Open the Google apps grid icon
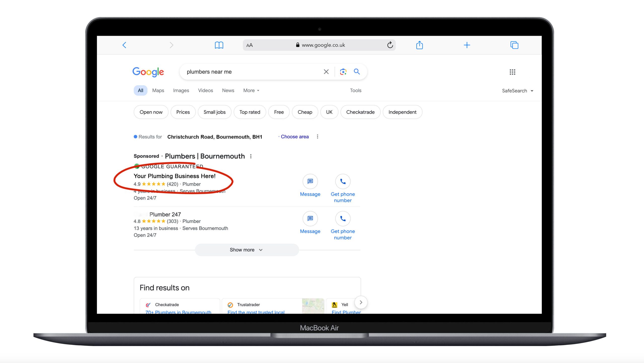This screenshot has width=644, height=363. 512,72
